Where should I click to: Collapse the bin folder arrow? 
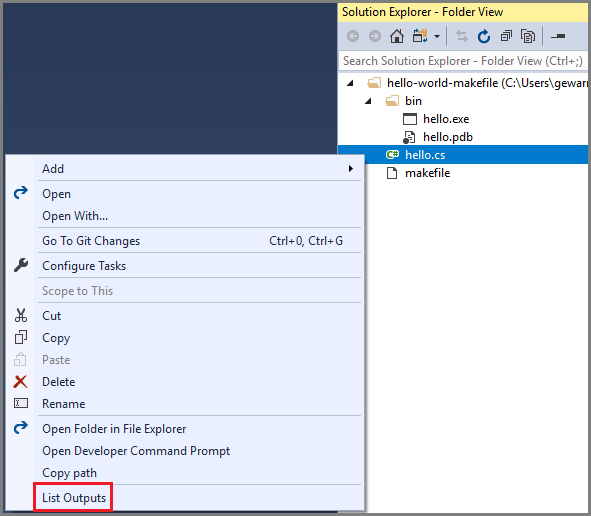click(369, 101)
